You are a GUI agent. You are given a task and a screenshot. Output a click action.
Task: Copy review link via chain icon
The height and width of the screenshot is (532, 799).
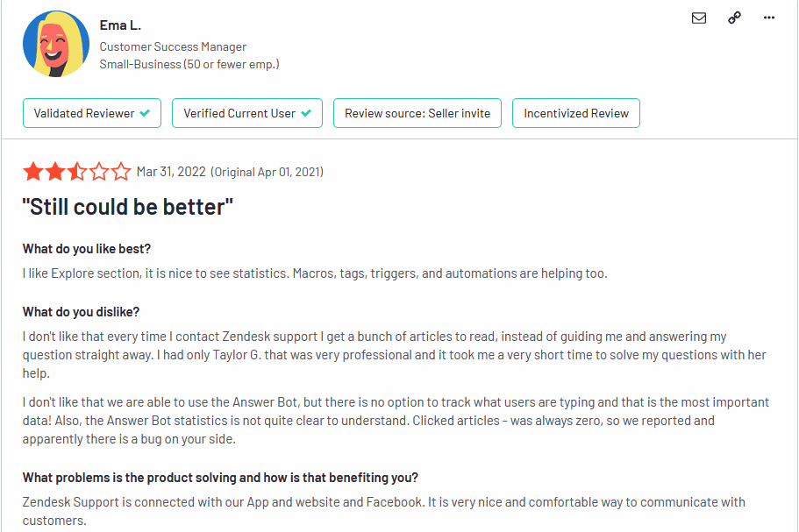click(734, 18)
